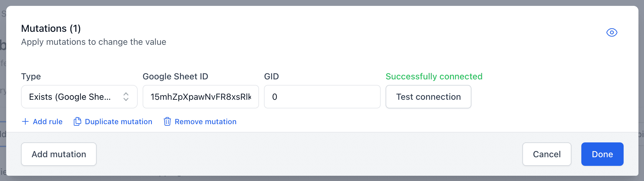Click inside the GID input field
The height and width of the screenshot is (181, 644).
(x=322, y=97)
